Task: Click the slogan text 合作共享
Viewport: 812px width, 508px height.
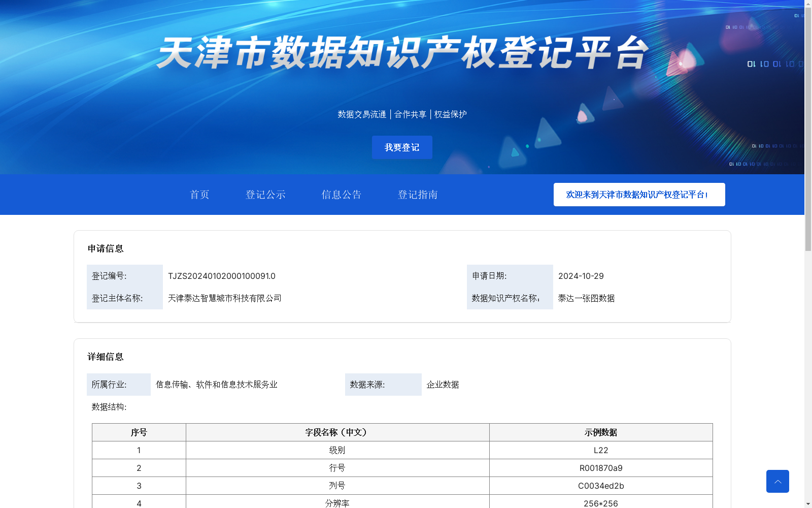Action: click(x=411, y=114)
